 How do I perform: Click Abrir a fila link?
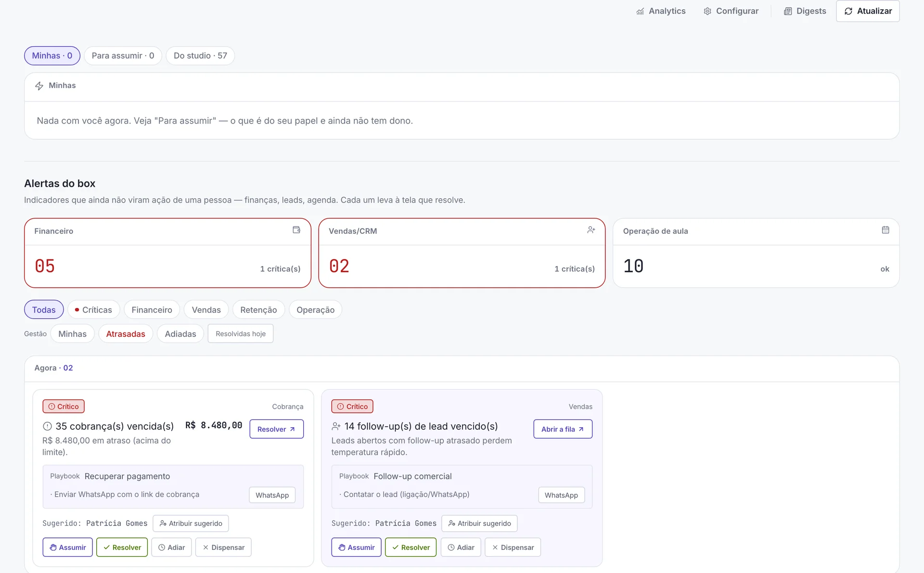[x=563, y=429]
